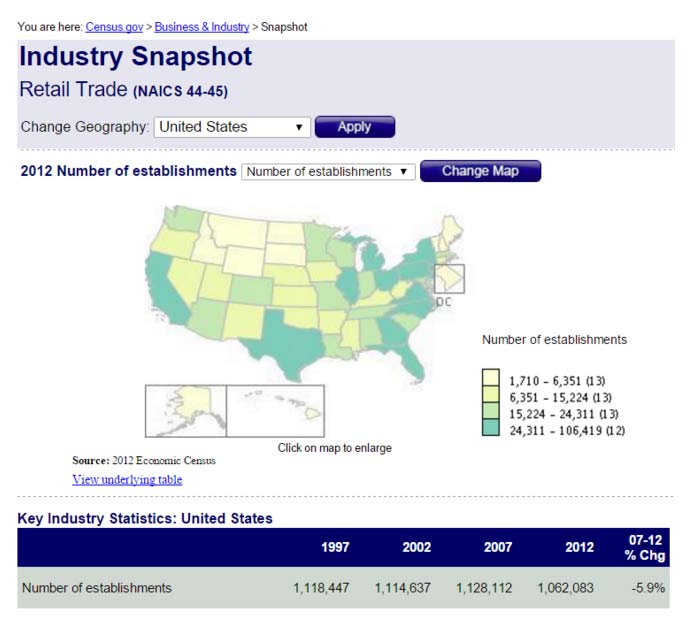Click the 6,351 – 15,224 legend swatch
The image size is (700, 624).
pyautogui.click(x=490, y=396)
